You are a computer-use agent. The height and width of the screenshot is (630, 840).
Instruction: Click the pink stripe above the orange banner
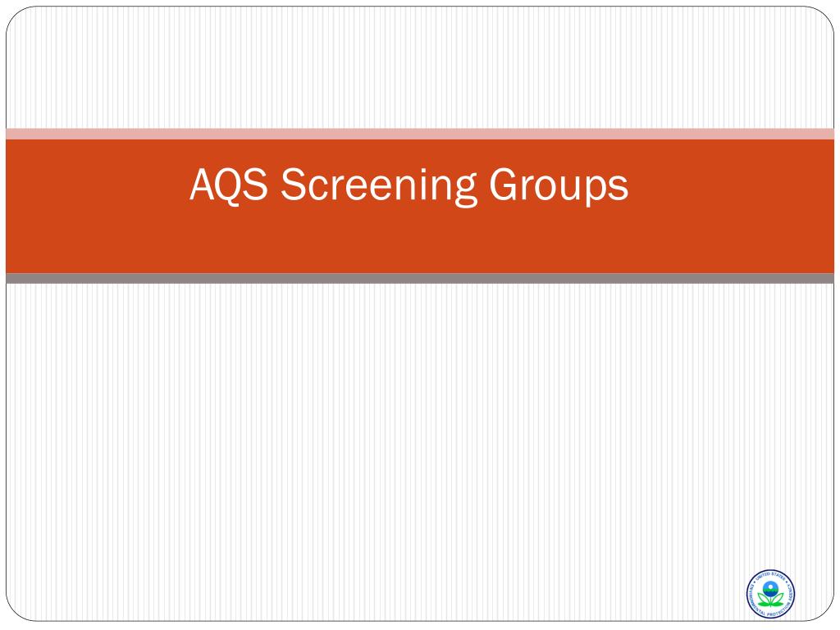420,134
